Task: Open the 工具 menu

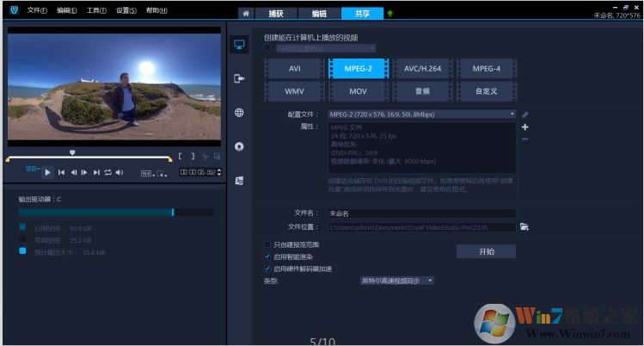Action: pos(96,10)
